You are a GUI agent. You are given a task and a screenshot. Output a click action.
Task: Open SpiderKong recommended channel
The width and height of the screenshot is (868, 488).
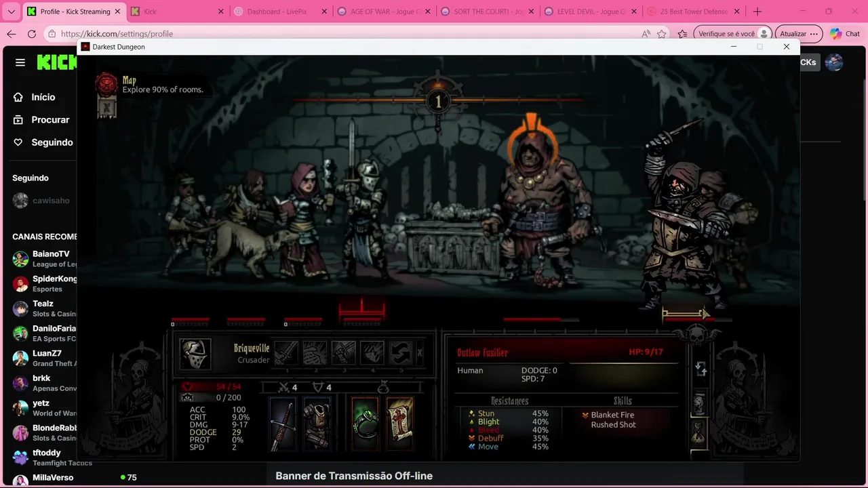[x=45, y=283]
